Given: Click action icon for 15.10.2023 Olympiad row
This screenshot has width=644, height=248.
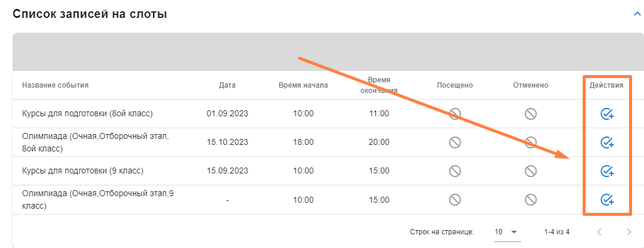Looking at the screenshot, I should (607, 142).
